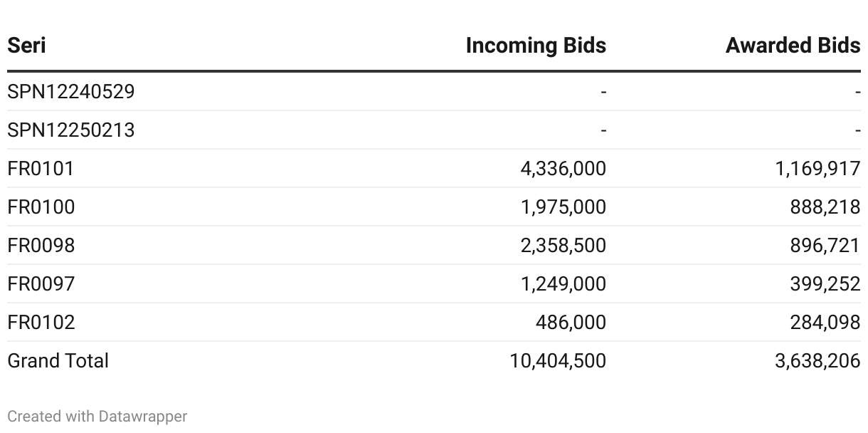This screenshot has height=433, width=868.
Task: Select the 3,638,206 grand total value
Action: point(817,361)
